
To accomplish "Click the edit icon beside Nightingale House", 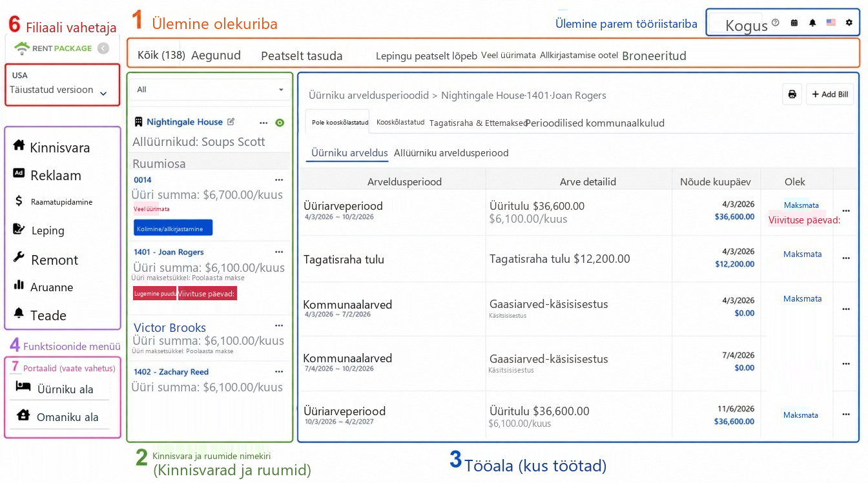I will [231, 121].
